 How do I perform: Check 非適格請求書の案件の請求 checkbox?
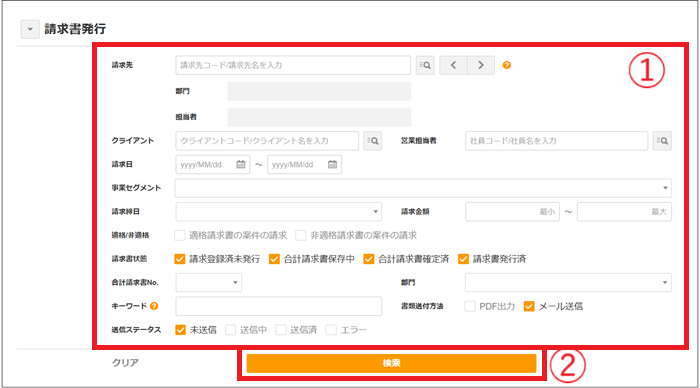pyautogui.click(x=301, y=235)
